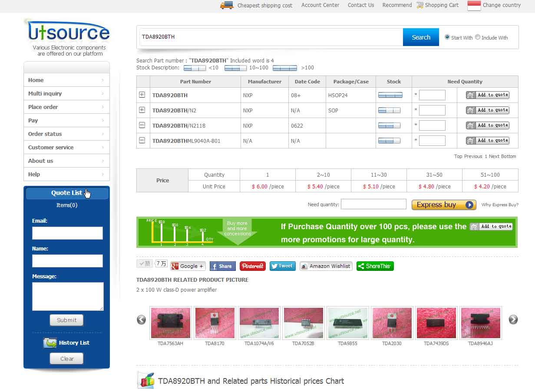535x392 pixels.
Task: Add TDA8920BTHML9040A-B01 to quote
Action: pyautogui.click(x=488, y=140)
